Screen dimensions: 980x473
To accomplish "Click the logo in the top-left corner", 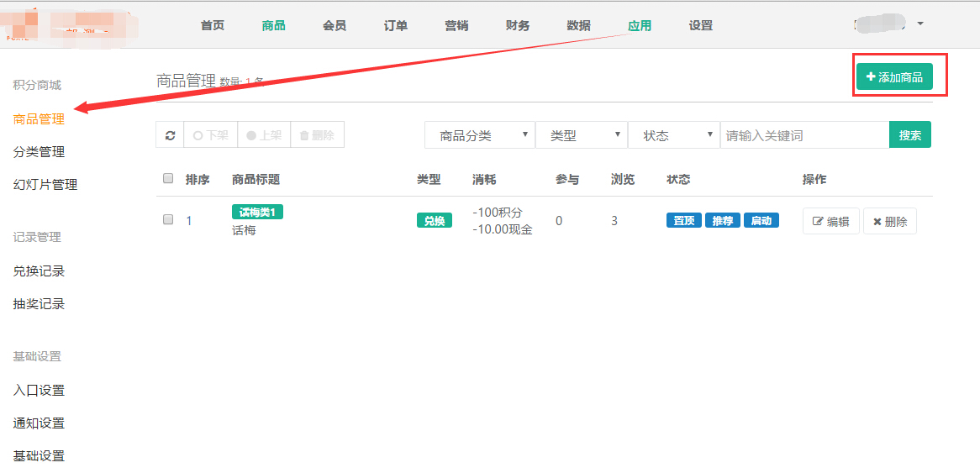I will (67, 25).
